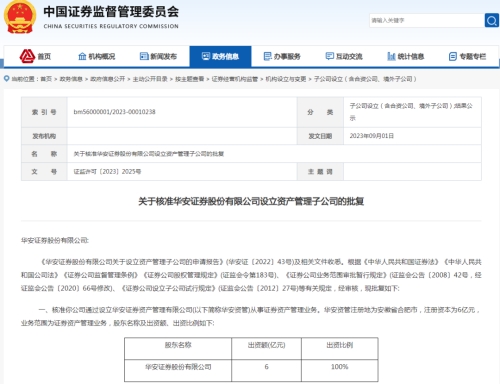
Task: Open 机构设立与变更 breadcrumb link
Action: click(x=286, y=79)
